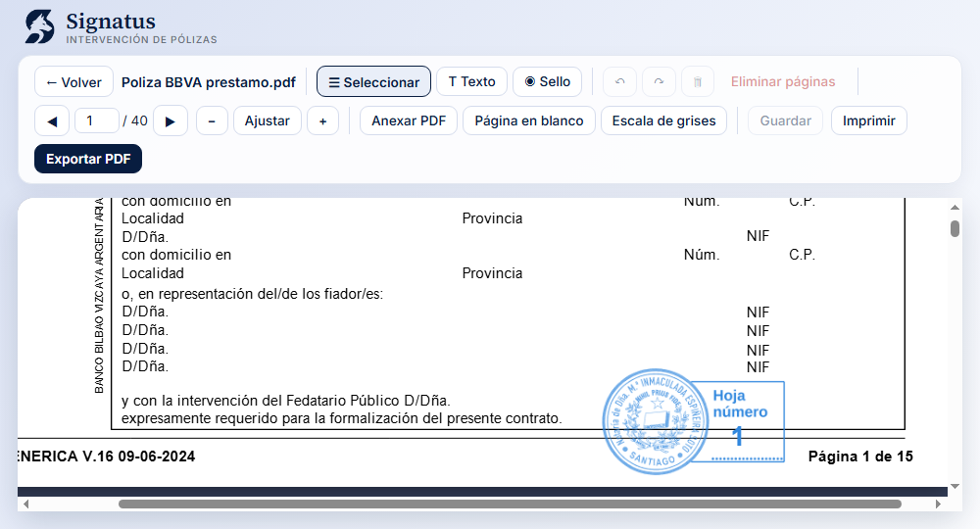
Task: Click the vertical scrollbar up arrow
Action: pyautogui.click(x=955, y=207)
